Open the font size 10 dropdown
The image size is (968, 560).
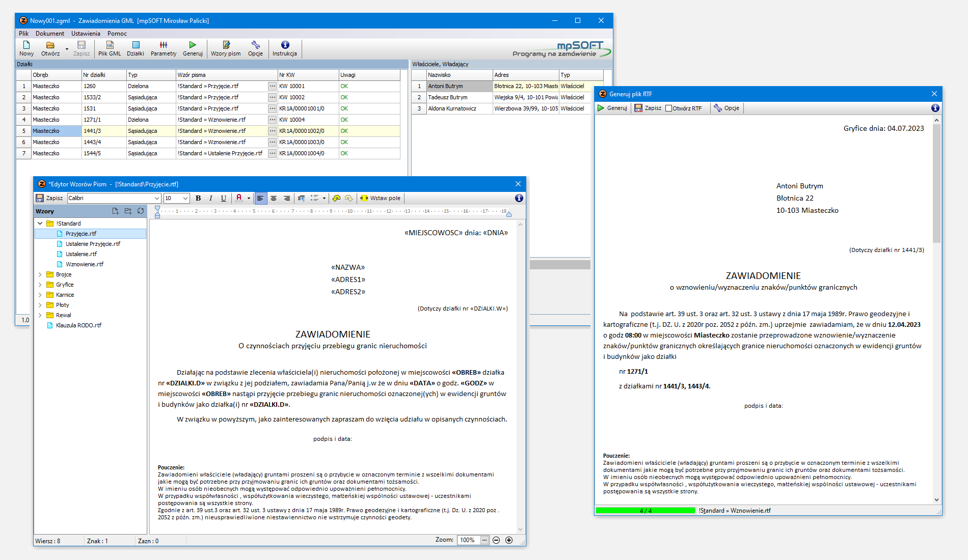click(185, 198)
